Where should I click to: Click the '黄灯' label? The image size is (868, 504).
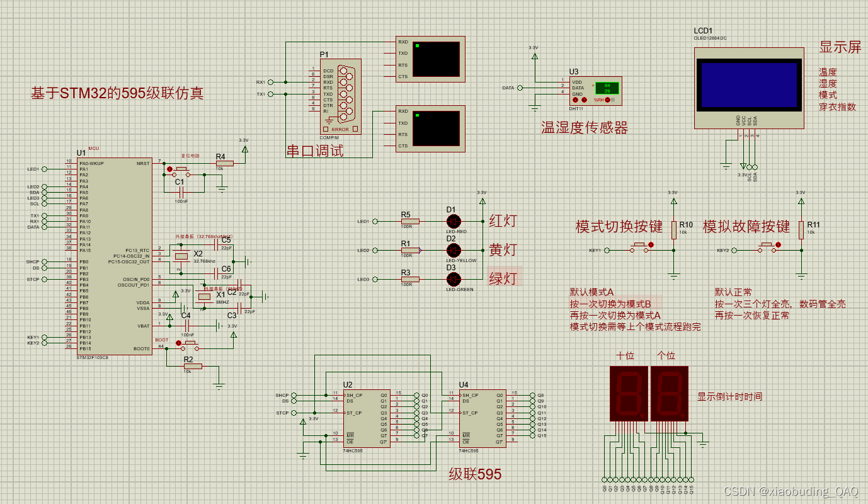point(503,249)
